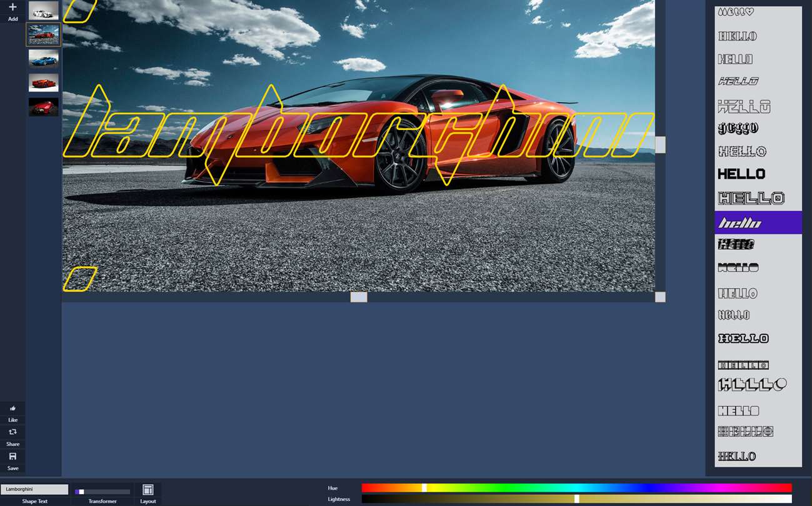The width and height of the screenshot is (812, 506).
Task: Adjust the Transformer slider
Action: 103,492
